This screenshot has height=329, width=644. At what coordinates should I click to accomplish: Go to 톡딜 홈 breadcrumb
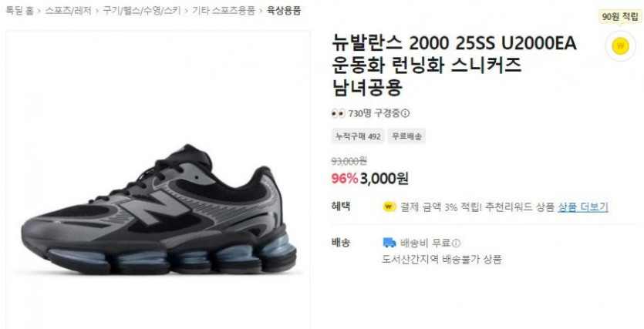tap(19, 11)
